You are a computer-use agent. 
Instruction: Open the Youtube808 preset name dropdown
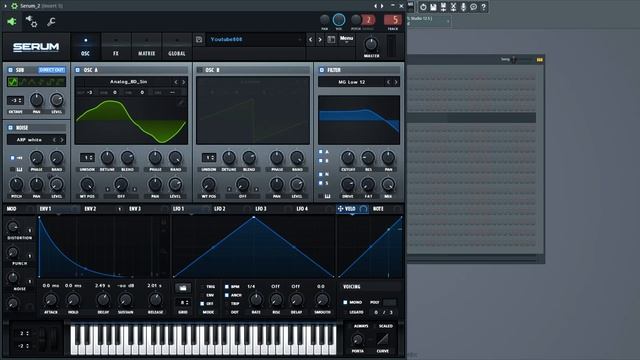[255, 40]
